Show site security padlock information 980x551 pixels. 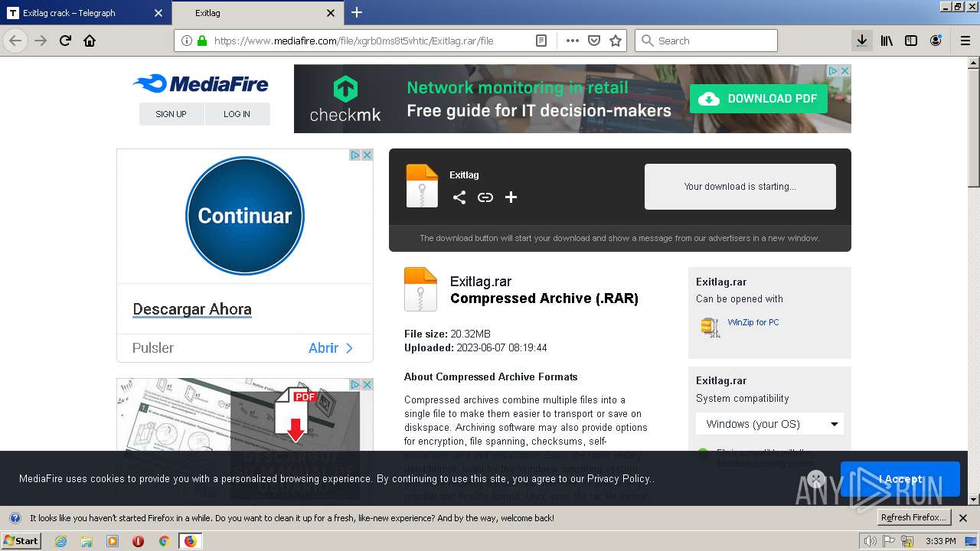click(x=202, y=41)
